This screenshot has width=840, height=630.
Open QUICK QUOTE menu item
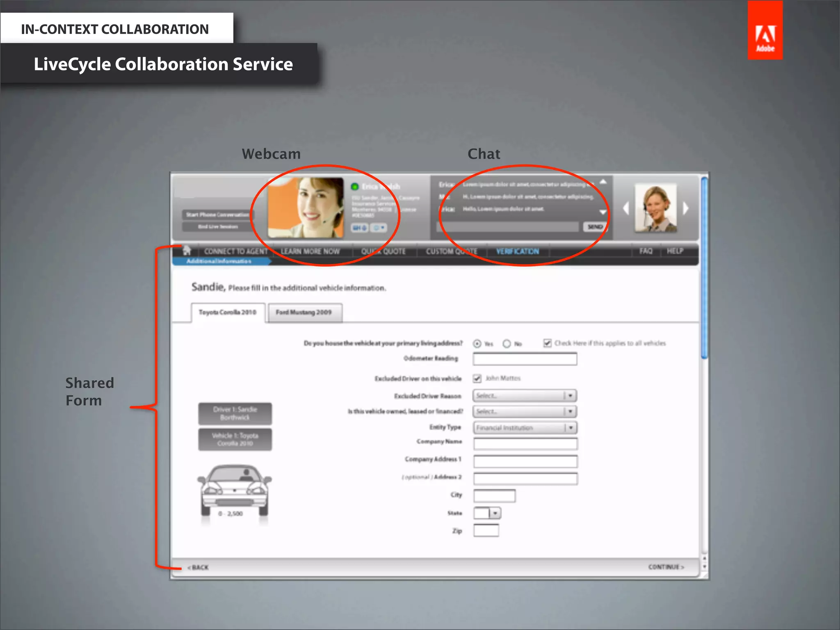tap(383, 251)
